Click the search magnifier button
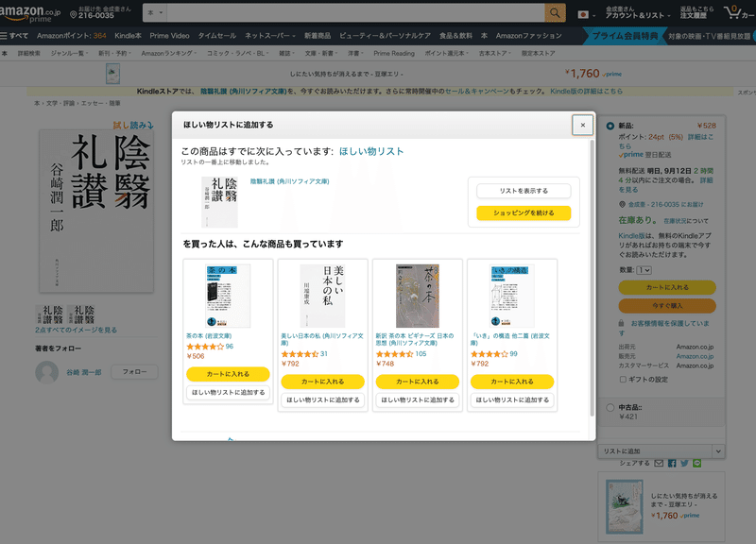756x544 pixels. coord(555,13)
